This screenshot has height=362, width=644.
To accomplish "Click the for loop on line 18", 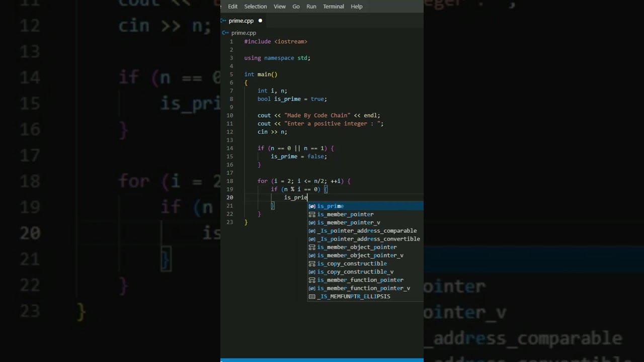I will tap(304, 181).
